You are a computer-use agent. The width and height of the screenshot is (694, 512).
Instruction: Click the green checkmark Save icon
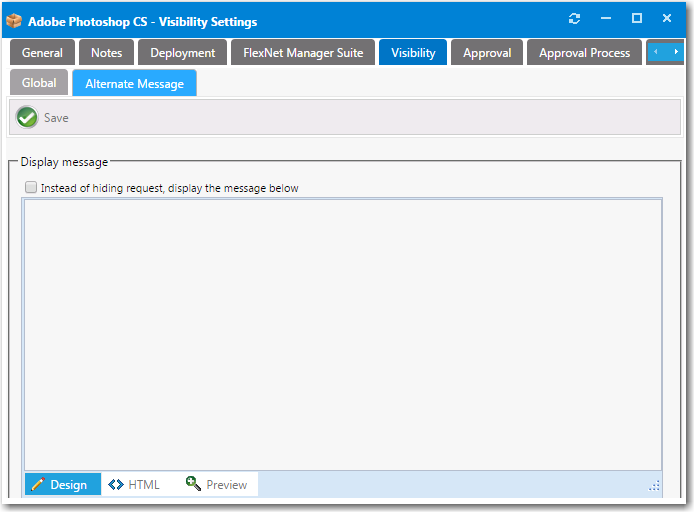tap(27, 117)
